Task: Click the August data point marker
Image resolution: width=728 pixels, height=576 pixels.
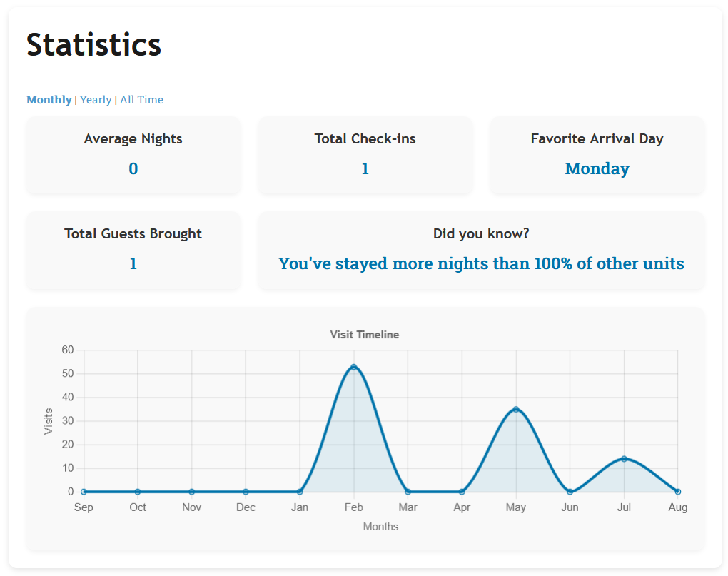Action: pos(678,491)
